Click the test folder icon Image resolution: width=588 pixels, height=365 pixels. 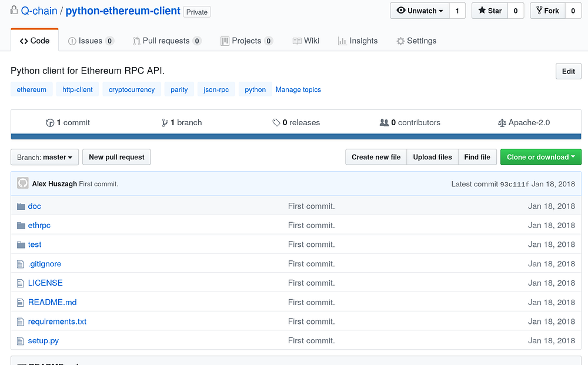(21, 245)
